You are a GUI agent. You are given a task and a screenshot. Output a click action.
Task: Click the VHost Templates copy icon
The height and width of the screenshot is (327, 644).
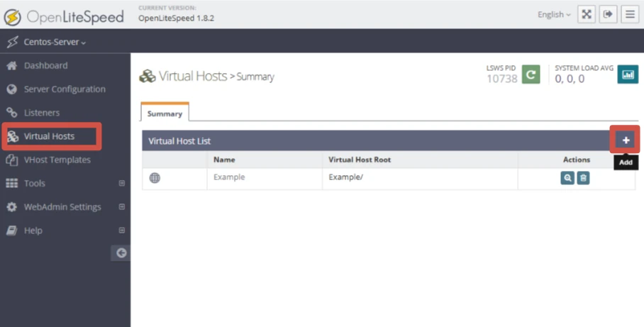tap(12, 160)
